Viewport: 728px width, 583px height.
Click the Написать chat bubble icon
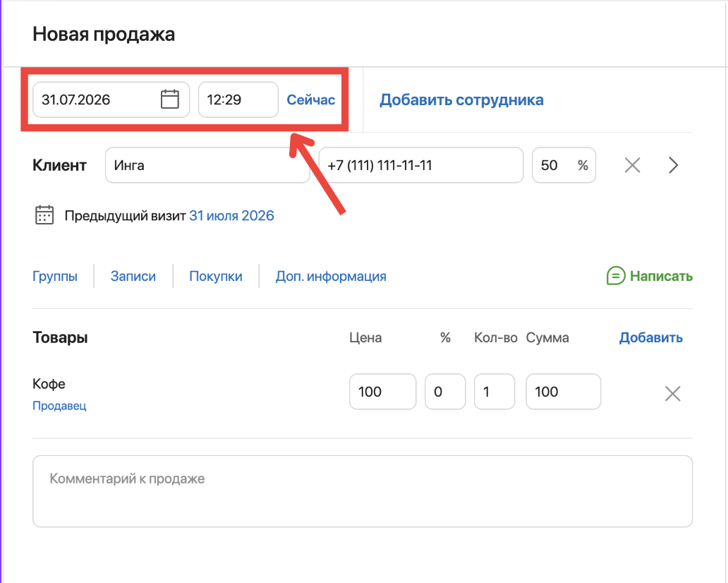click(616, 276)
